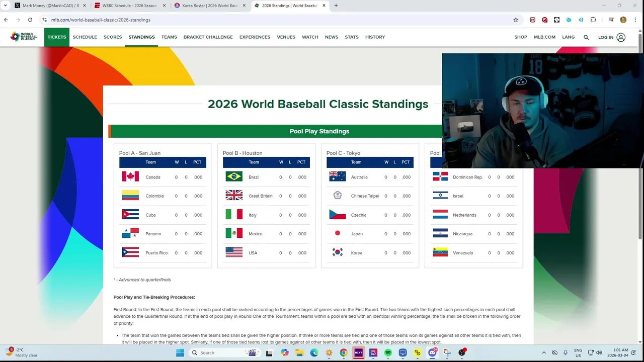Screen dimensions: 644x362
Task: Click the SHOP link
Action: [521, 37]
